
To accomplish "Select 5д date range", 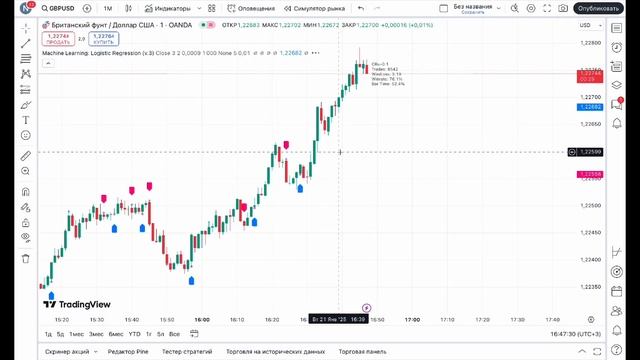I will tap(60, 334).
